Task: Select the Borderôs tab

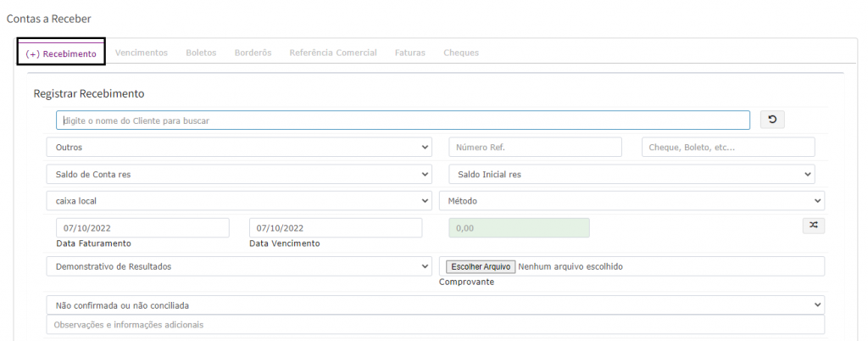Action: (x=253, y=53)
